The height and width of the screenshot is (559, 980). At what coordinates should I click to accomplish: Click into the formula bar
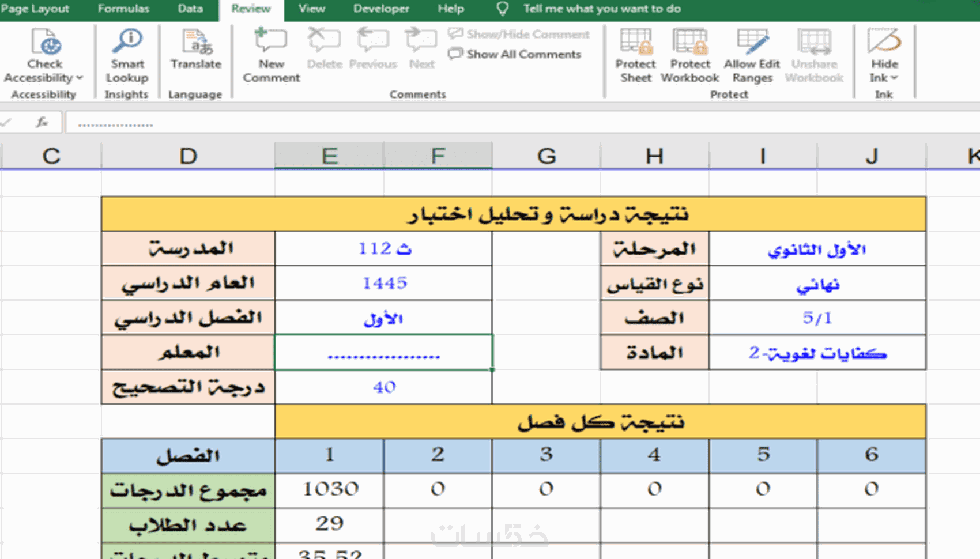[x=522, y=123]
